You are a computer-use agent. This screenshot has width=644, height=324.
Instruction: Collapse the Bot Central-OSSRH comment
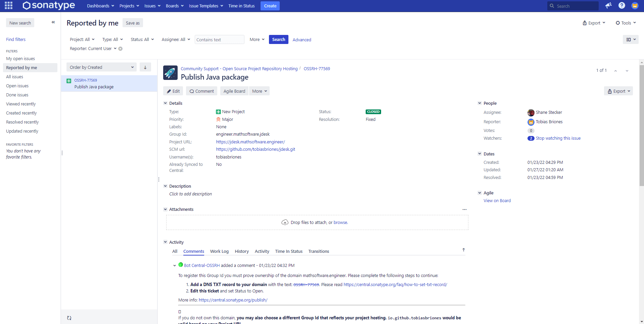coord(175,266)
